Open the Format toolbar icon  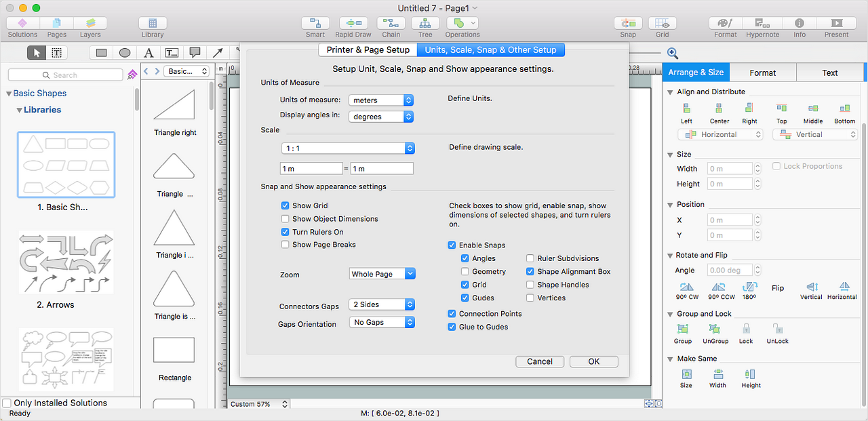point(726,23)
